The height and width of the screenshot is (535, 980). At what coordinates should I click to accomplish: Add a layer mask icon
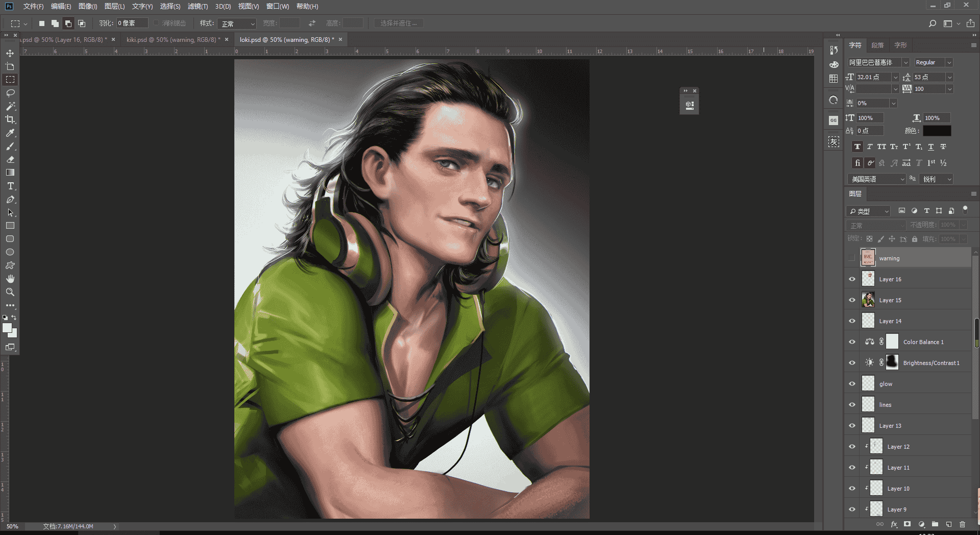pyautogui.click(x=907, y=524)
